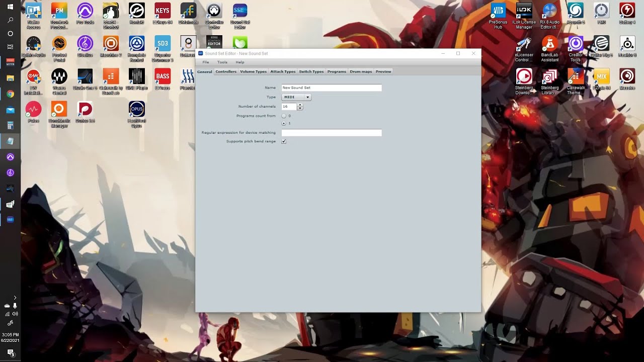Screen dimensions: 644x362
Task: Toggle Supports pitch bend range checkbox
Action: [x=284, y=142]
